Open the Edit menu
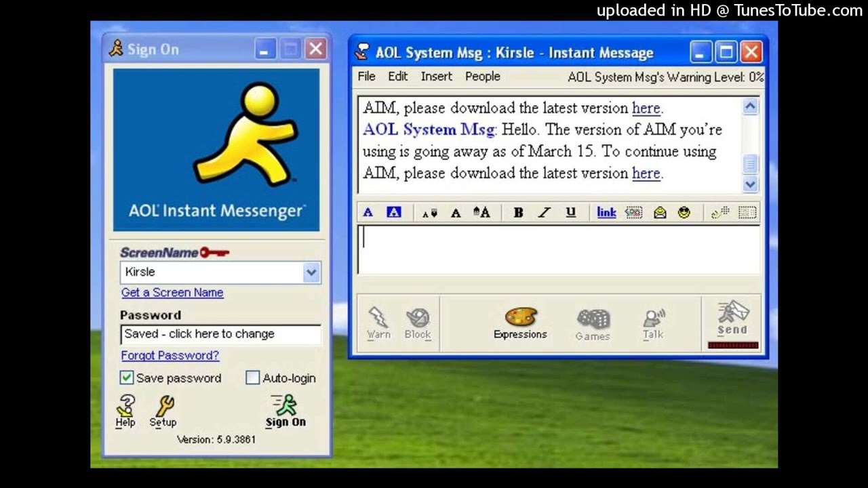Image resolution: width=868 pixels, height=488 pixels. click(x=398, y=77)
